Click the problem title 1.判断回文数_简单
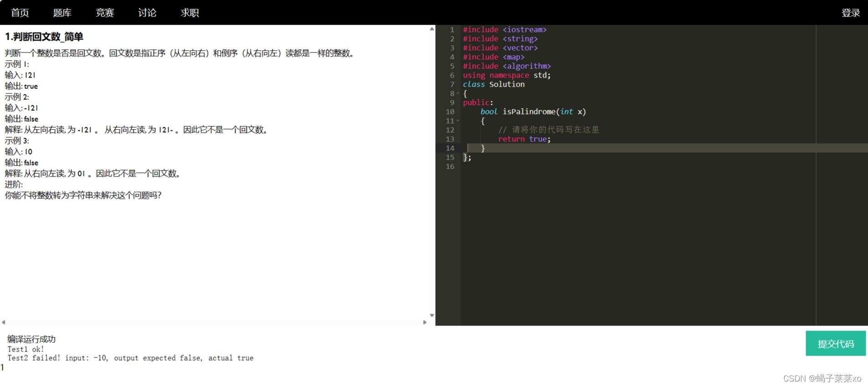Screen dimensions: 868x387 tap(44, 36)
